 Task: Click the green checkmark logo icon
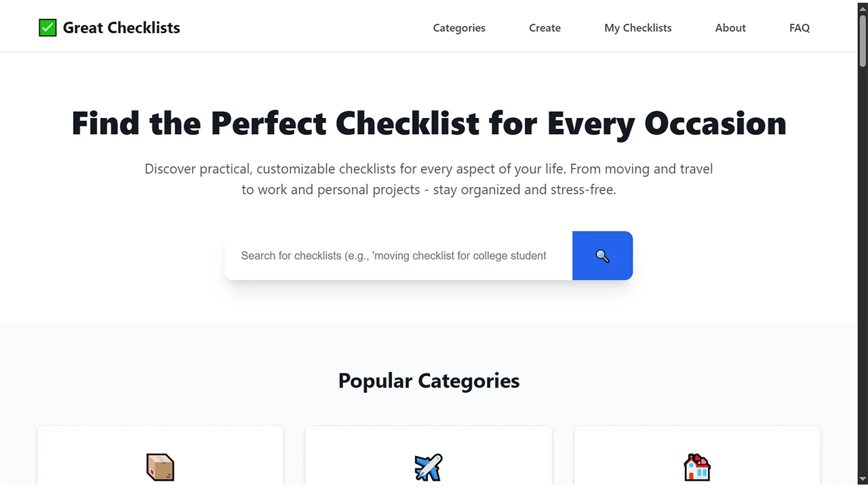[x=47, y=28]
